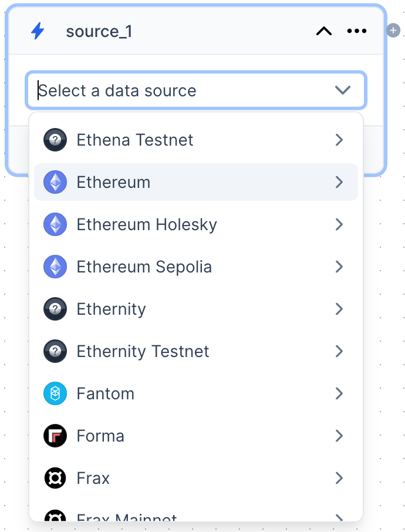The height and width of the screenshot is (532, 405).
Task: Click the plus connector on node edge
Action: click(x=393, y=30)
